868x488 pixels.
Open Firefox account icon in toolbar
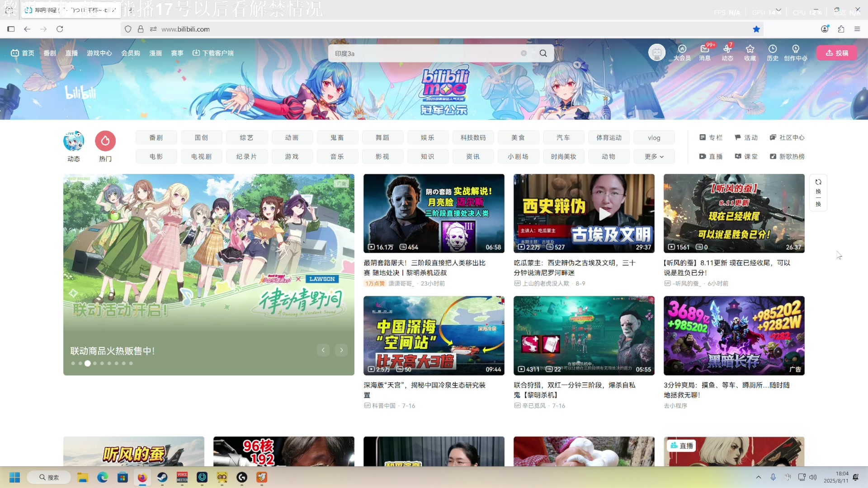(x=825, y=29)
